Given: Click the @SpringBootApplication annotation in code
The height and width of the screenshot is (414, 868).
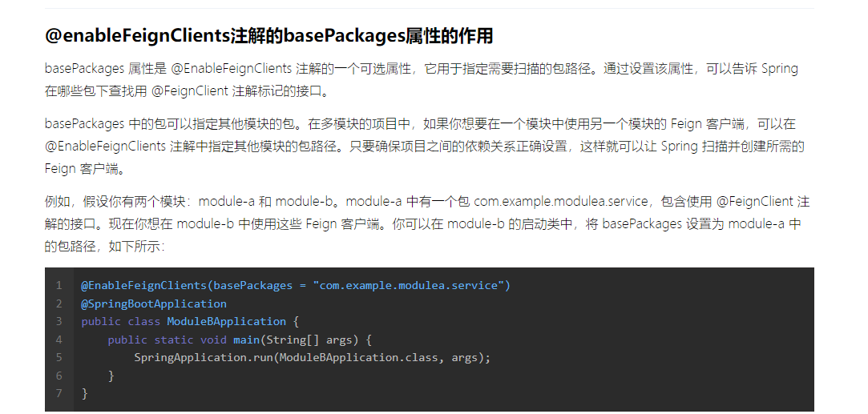Looking at the screenshot, I should coord(154,303).
